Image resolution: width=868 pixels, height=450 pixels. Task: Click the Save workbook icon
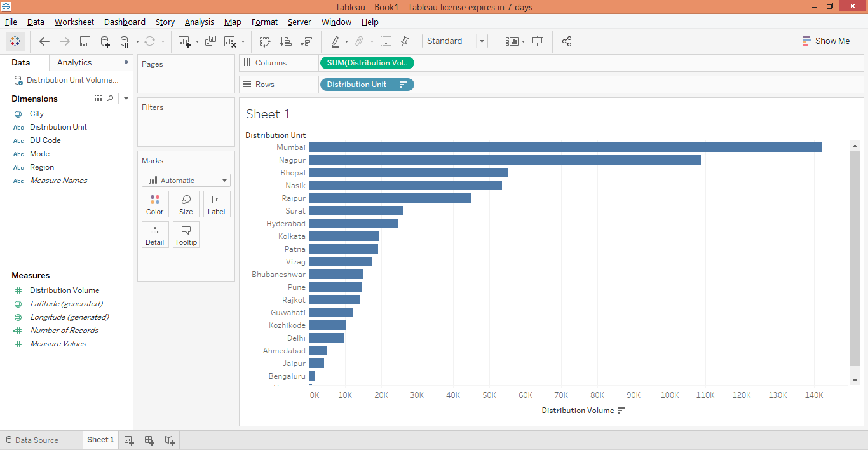[85, 41]
